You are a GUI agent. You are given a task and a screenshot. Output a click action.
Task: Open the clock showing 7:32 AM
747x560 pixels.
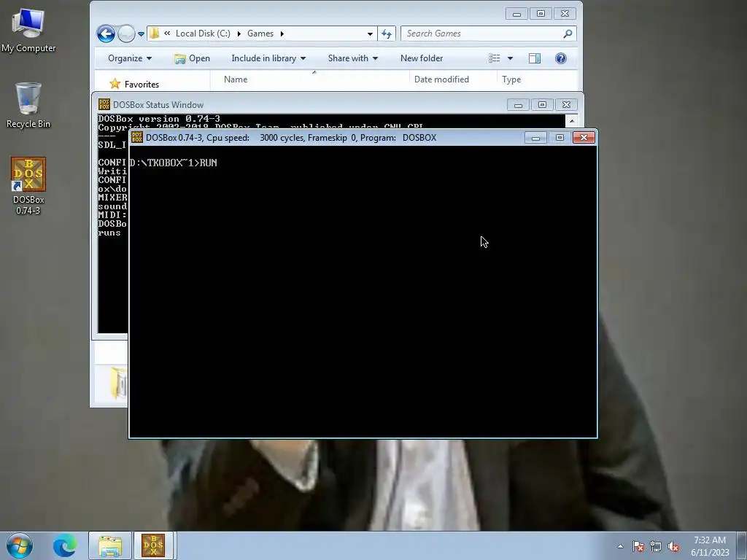pos(710,546)
